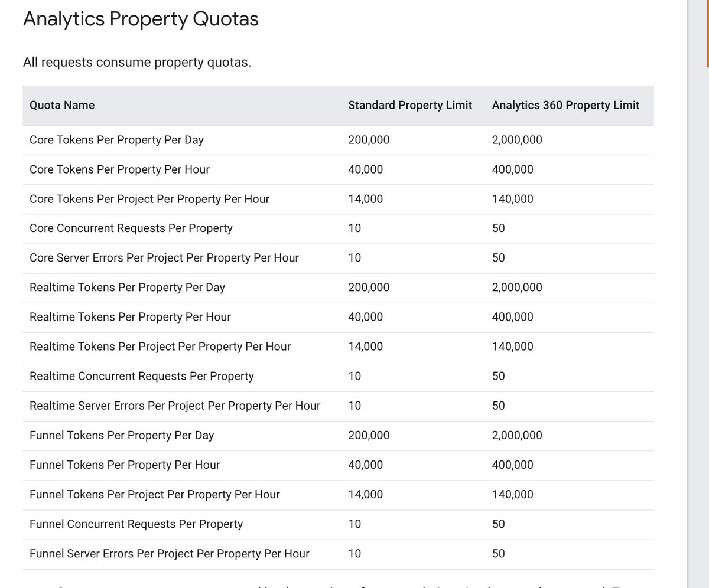Select Realtime Concurrent Requests Per Property row
Image resolution: width=709 pixels, height=588 pixels.
(x=141, y=376)
